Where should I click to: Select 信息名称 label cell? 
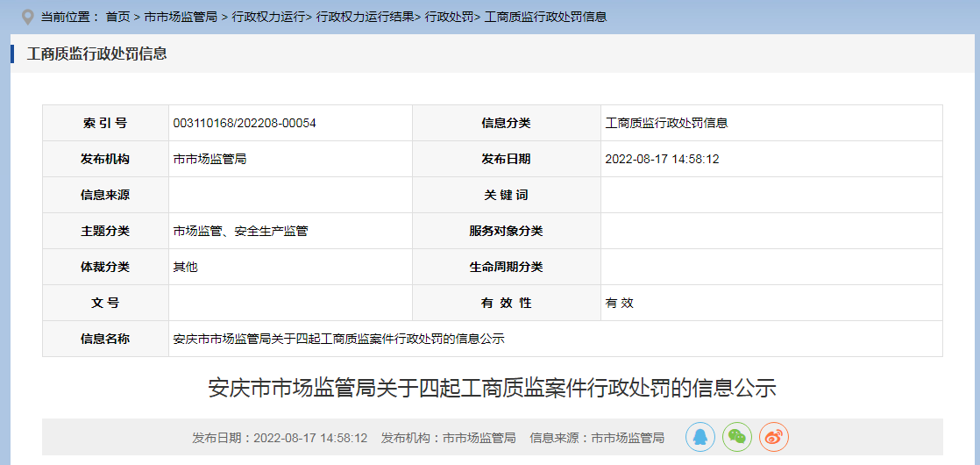pyautogui.click(x=105, y=340)
